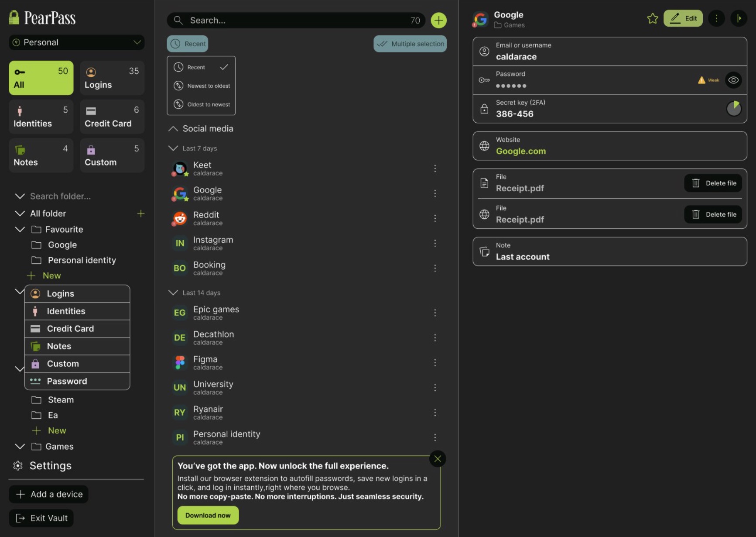Open three-dot menu for Epic games entry
Image resolution: width=756 pixels, height=537 pixels.
point(435,313)
